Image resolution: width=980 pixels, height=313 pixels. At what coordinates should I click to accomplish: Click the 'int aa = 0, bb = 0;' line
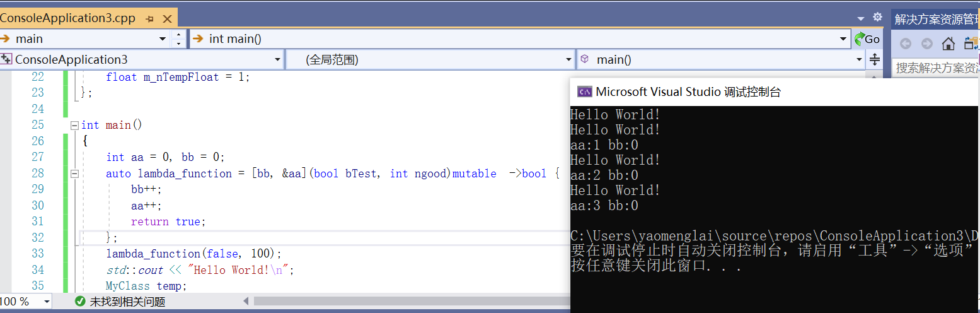pos(165,157)
